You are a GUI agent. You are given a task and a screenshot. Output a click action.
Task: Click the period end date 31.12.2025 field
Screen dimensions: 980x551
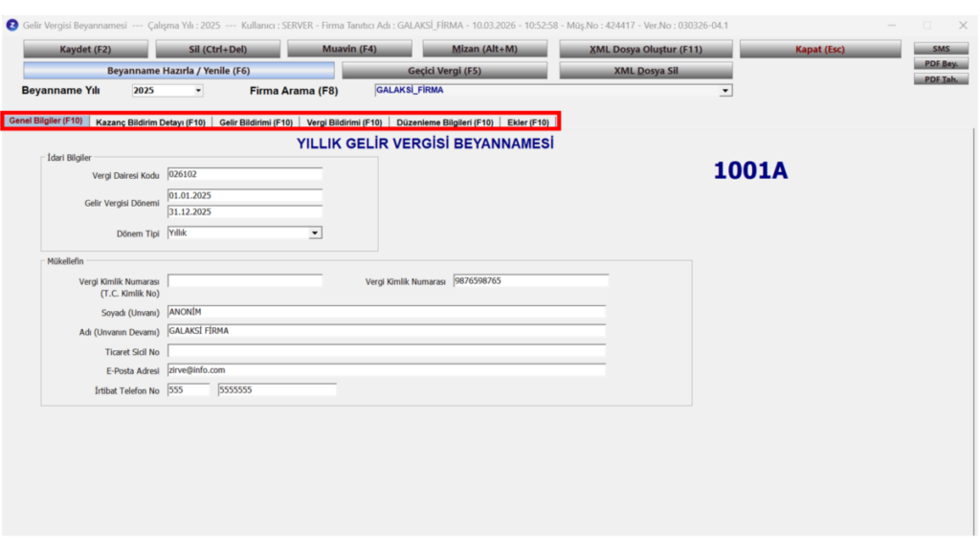tap(244, 211)
